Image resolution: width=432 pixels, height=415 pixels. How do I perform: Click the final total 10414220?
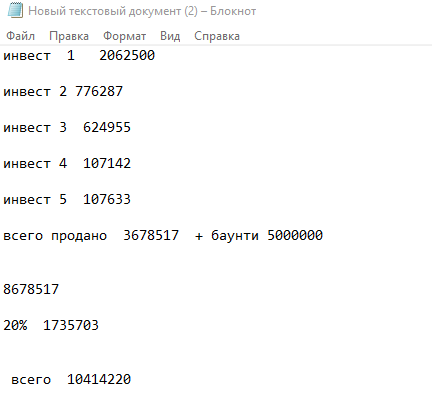99,379
